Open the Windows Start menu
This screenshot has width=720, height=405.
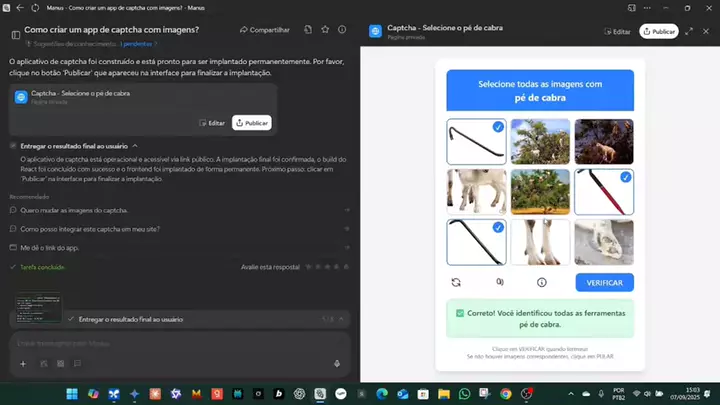73,393
